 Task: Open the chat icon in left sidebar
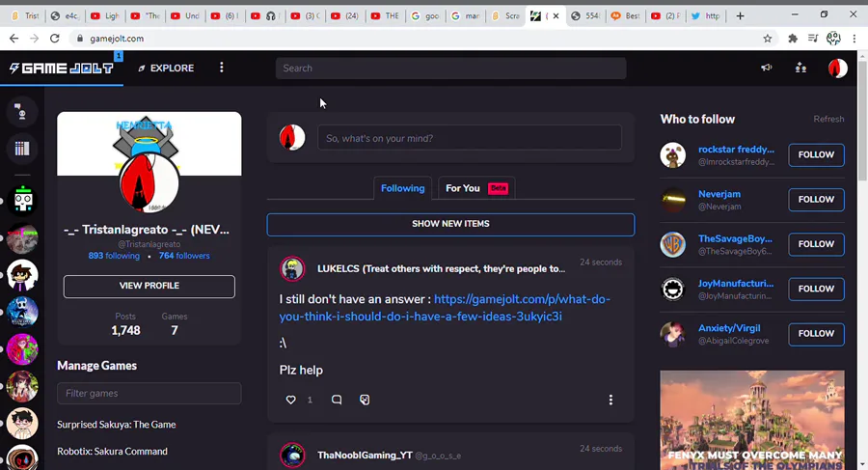click(22, 111)
